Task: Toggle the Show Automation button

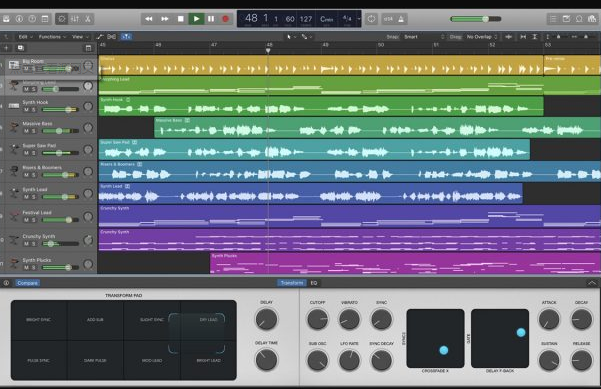Action: (100, 37)
